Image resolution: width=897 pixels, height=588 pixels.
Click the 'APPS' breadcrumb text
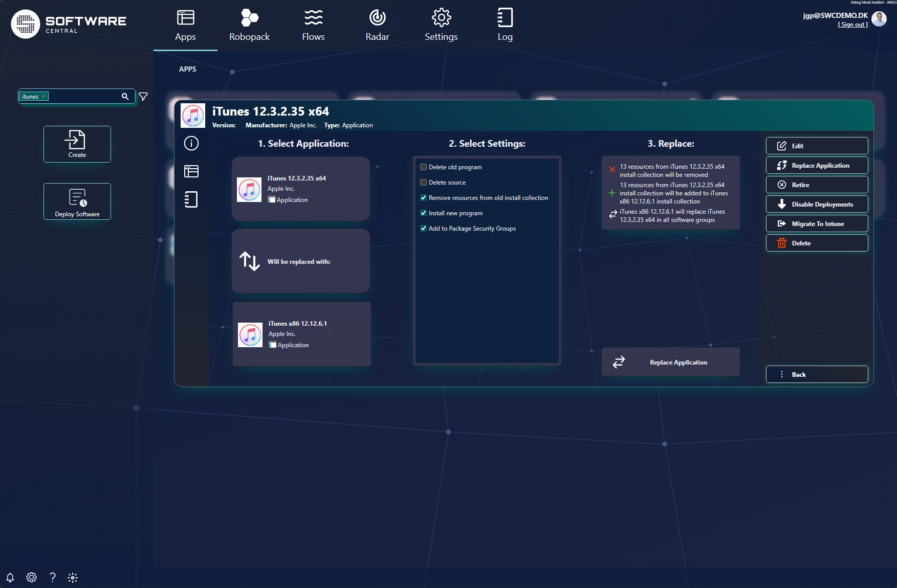pos(188,69)
